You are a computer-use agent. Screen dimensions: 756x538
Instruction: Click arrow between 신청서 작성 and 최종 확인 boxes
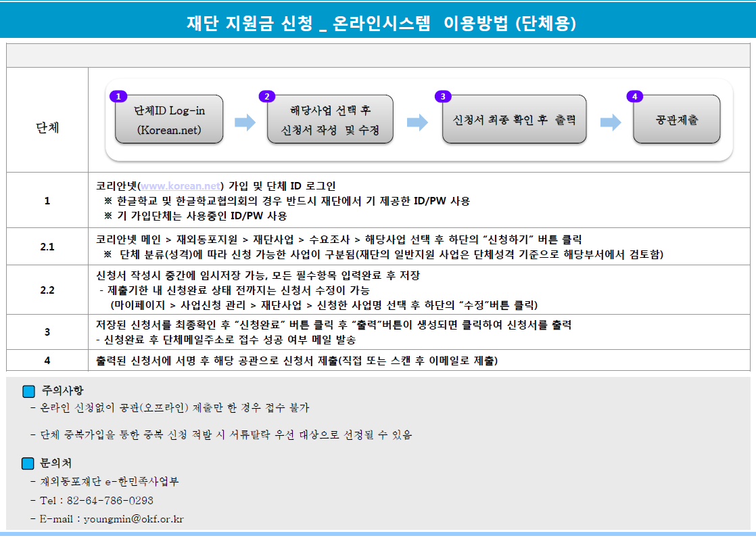click(417, 122)
